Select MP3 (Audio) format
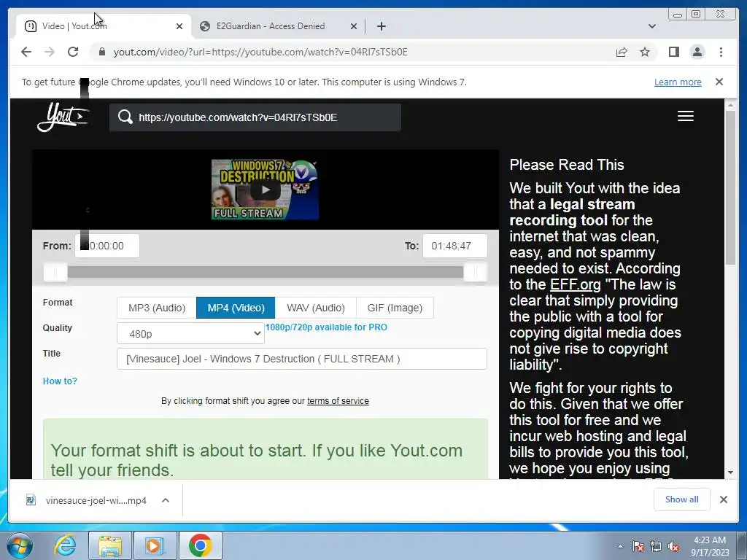Image resolution: width=747 pixels, height=560 pixels. tap(157, 308)
